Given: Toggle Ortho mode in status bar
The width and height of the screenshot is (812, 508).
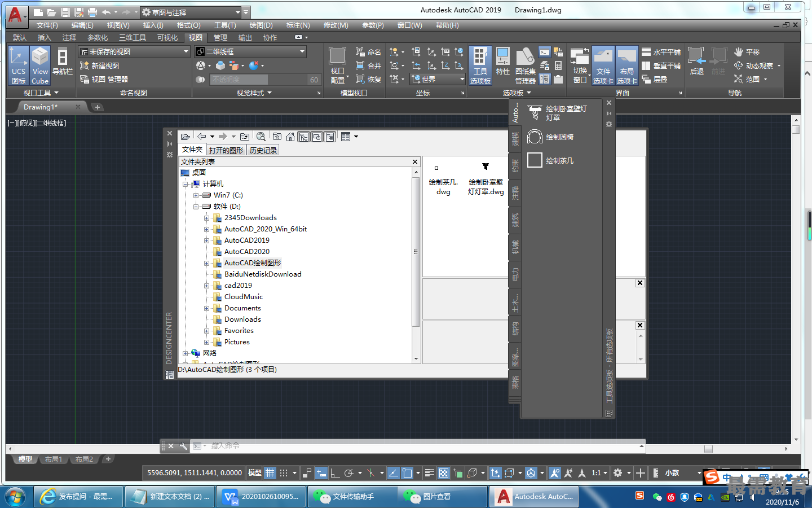Looking at the screenshot, I should (335, 473).
